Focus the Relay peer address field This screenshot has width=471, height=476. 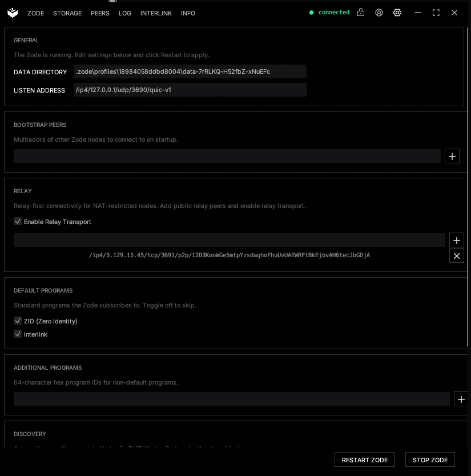230,240
